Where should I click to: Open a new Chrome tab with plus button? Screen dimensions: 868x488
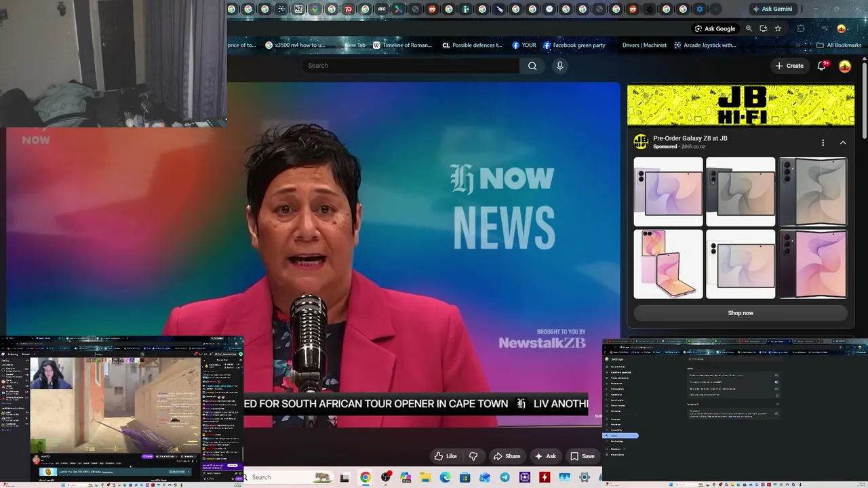click(716, 9)
